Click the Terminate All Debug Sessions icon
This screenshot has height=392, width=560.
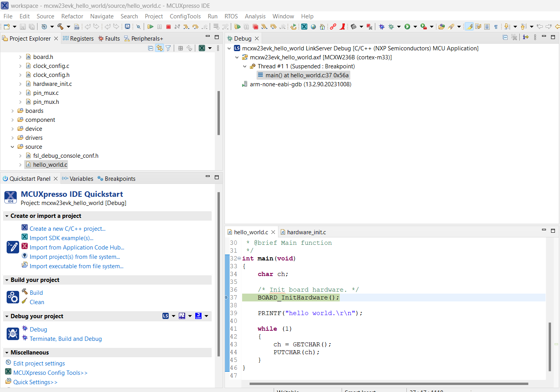[255, 27]
